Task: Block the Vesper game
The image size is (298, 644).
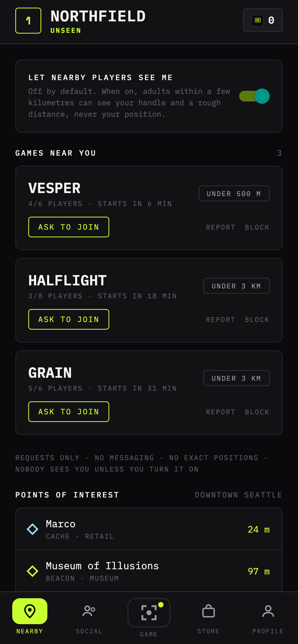Action: pos(257,227)
